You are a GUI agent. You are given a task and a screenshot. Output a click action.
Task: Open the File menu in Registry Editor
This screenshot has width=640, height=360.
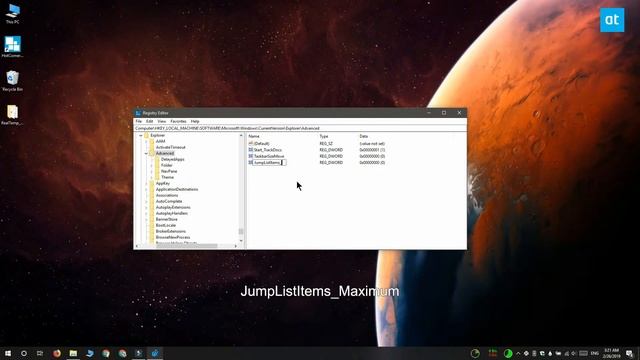click(139, 121)
